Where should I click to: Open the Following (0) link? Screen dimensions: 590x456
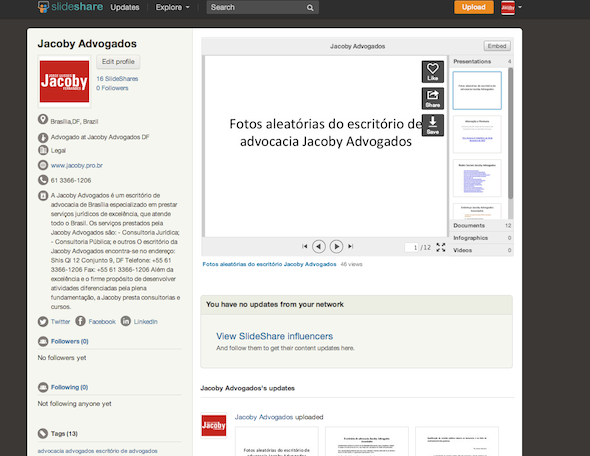69,387
